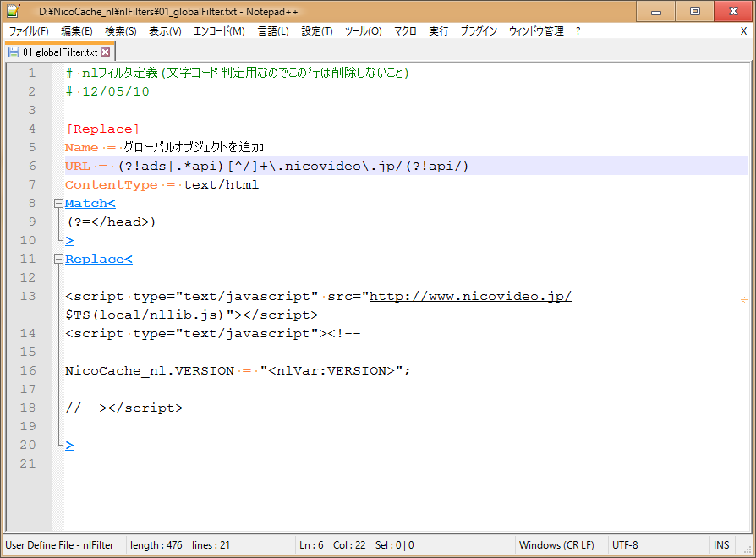Open the エンコード(M) menu
The image size is (756, 558).
click(x=219, y=31)
